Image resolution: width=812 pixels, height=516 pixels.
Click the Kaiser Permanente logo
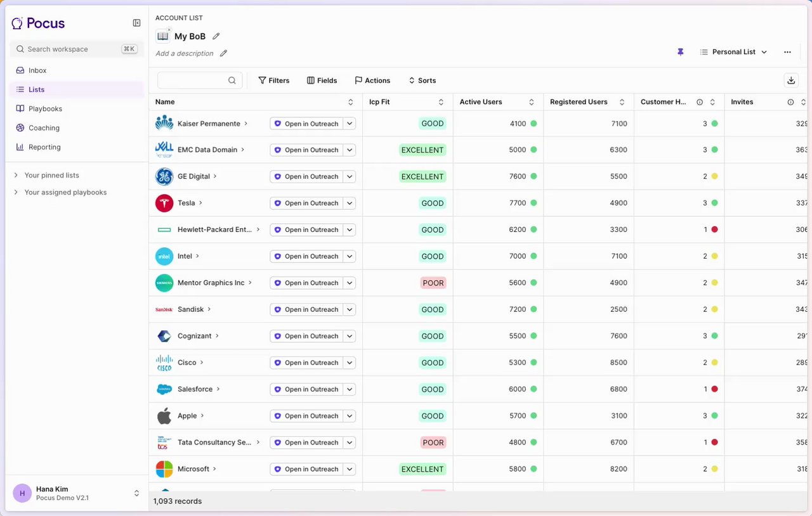pyautogui.click(x=164, y=123)
